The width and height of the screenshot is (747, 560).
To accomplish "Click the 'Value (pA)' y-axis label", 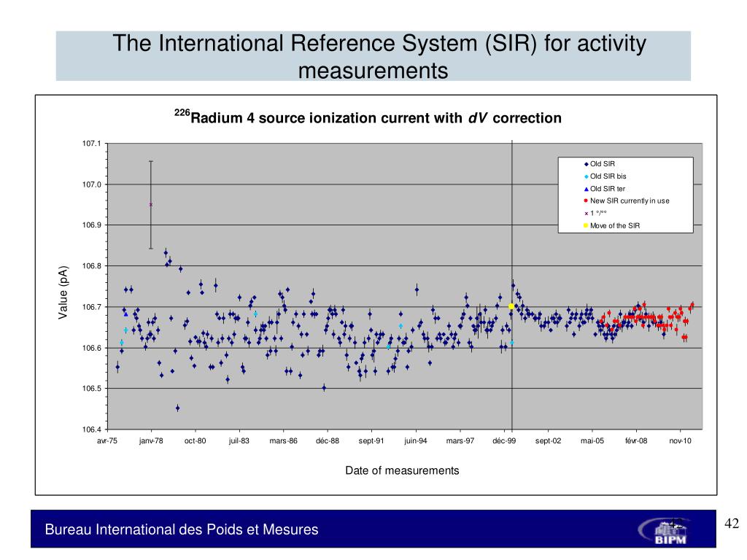I will coord(63,292).
